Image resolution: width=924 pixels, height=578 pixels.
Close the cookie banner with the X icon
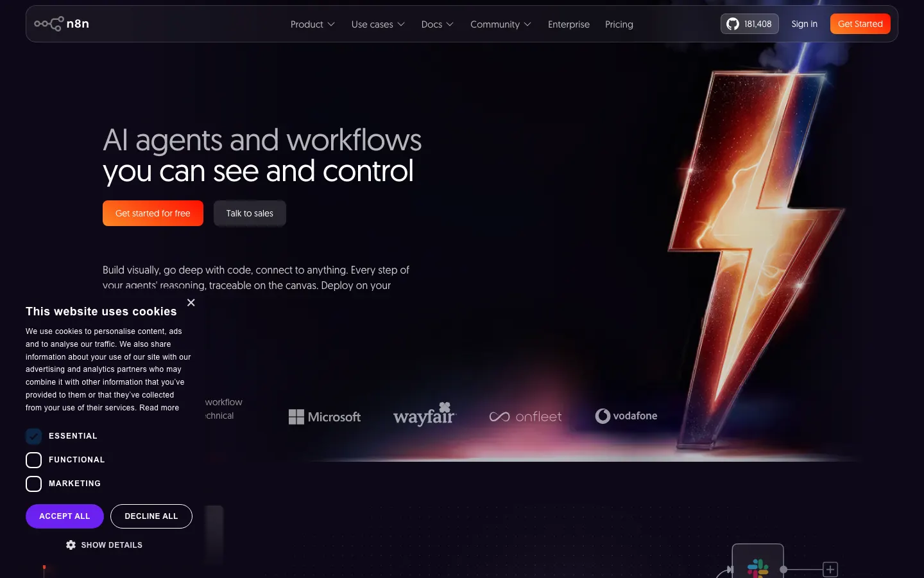(x=191, y=302)
